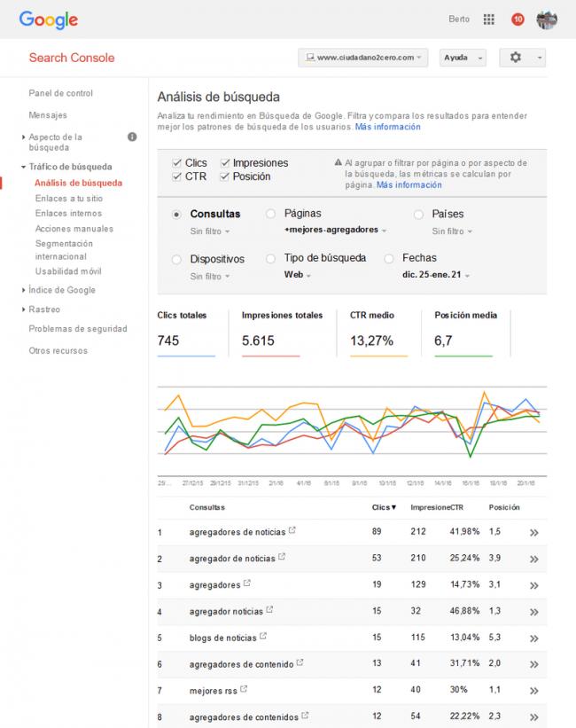Click double-arrow filter for agregadores de contenidos row
The height and width of the screenshot is (728, 576).
(534, 717)
